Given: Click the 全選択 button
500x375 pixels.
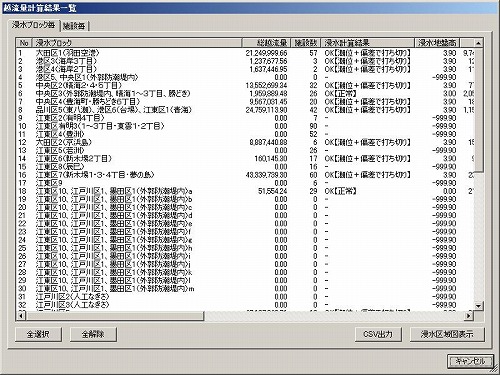Looking at the screenshot, I should click(38, 334).
